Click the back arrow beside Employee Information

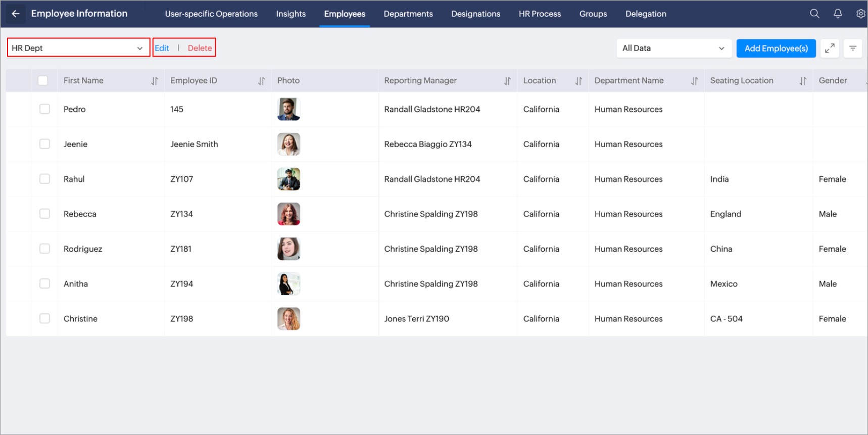click(x=16, y=14)
